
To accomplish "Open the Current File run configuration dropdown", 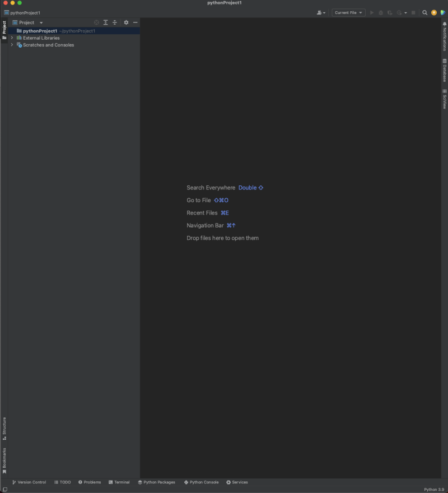I will coord(348,12).
